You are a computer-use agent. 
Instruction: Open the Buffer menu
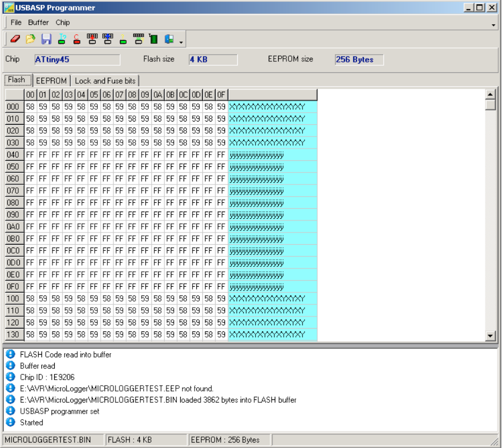click(38, 23)
